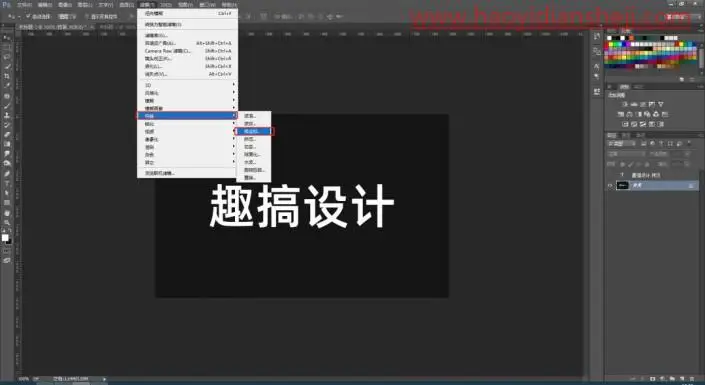Select the Crop tool
Viewport: 705px width, 385px height.
7,76
